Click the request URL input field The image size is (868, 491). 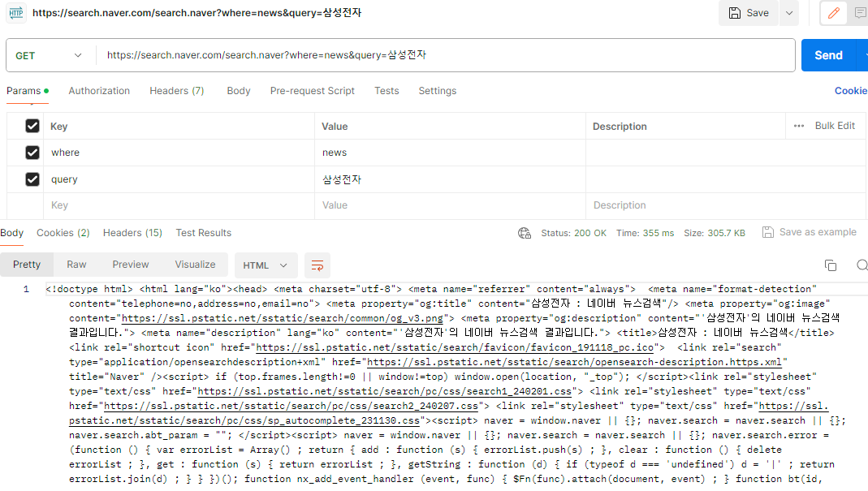[x=445, y=55]
